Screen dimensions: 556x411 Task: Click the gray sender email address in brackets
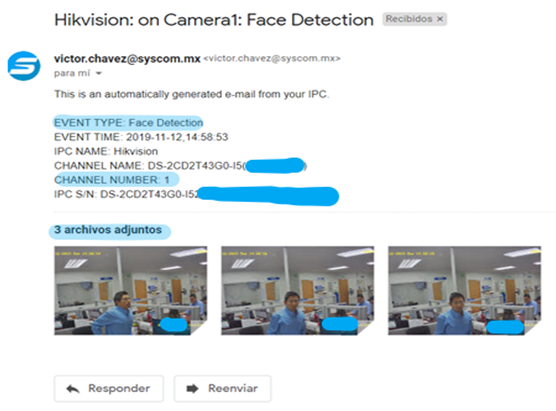click(x=272, y=59)
